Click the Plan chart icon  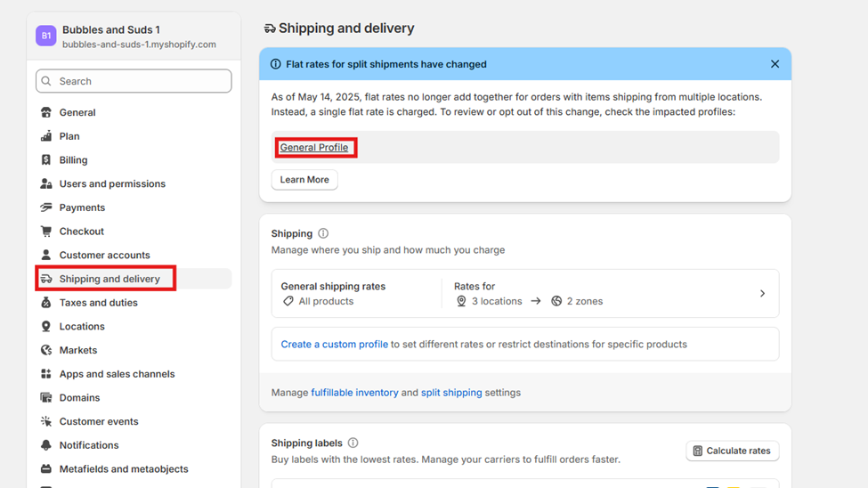(x=46, y=136)
